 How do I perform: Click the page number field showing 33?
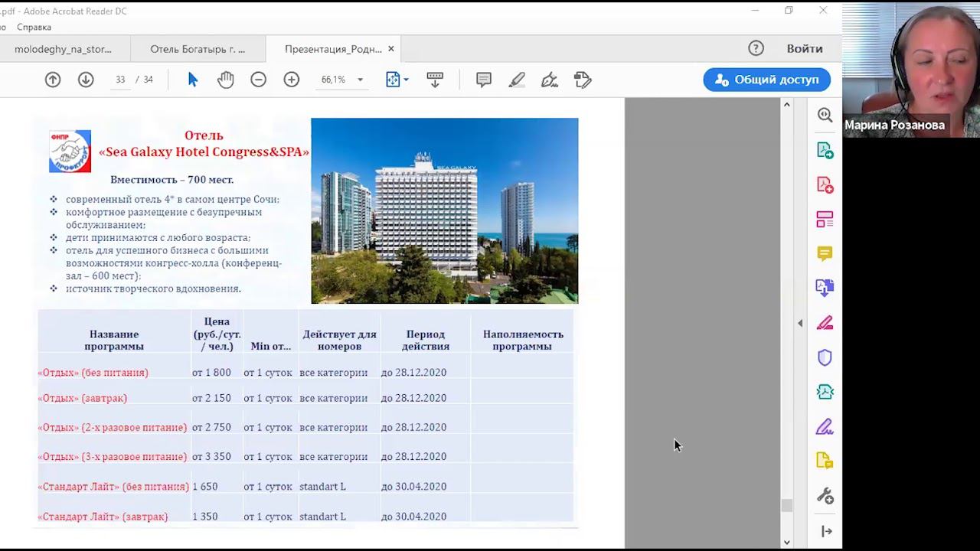[120, 80]
